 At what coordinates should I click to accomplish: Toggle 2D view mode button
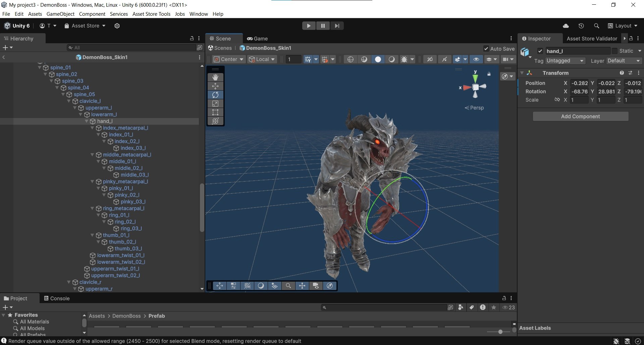[x=430, y=59]
